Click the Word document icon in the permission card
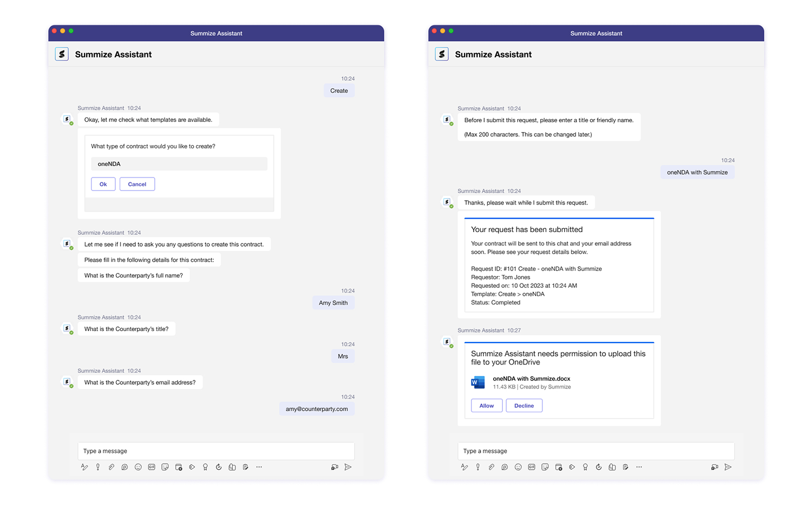Viewport: 812px width, 507px height. (x=478, y=383)
